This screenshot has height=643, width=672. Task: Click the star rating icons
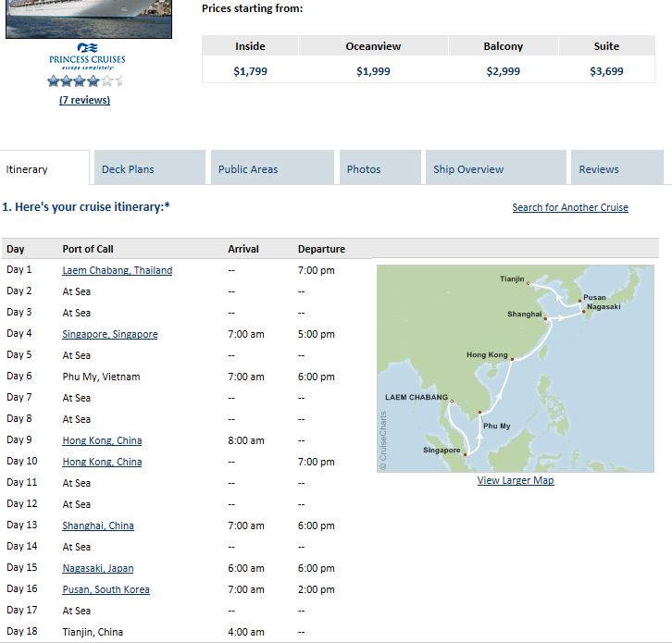[x=85, y=81]
